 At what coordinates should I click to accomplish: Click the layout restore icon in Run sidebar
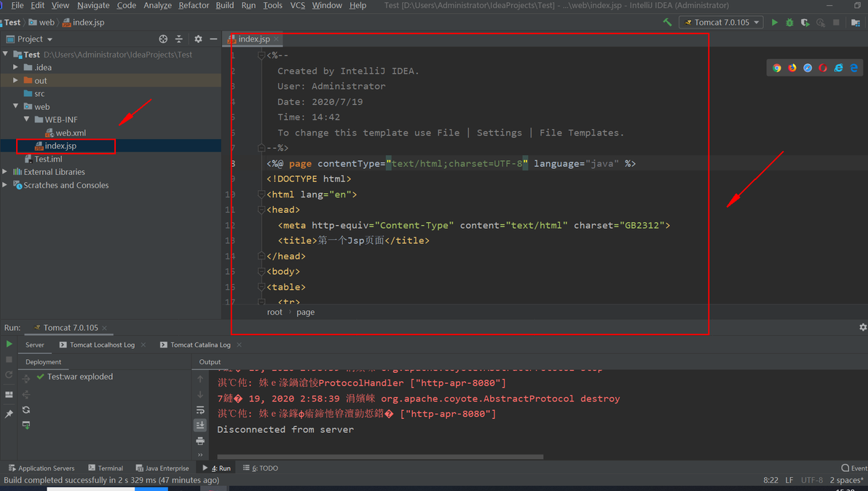(9, 394)
